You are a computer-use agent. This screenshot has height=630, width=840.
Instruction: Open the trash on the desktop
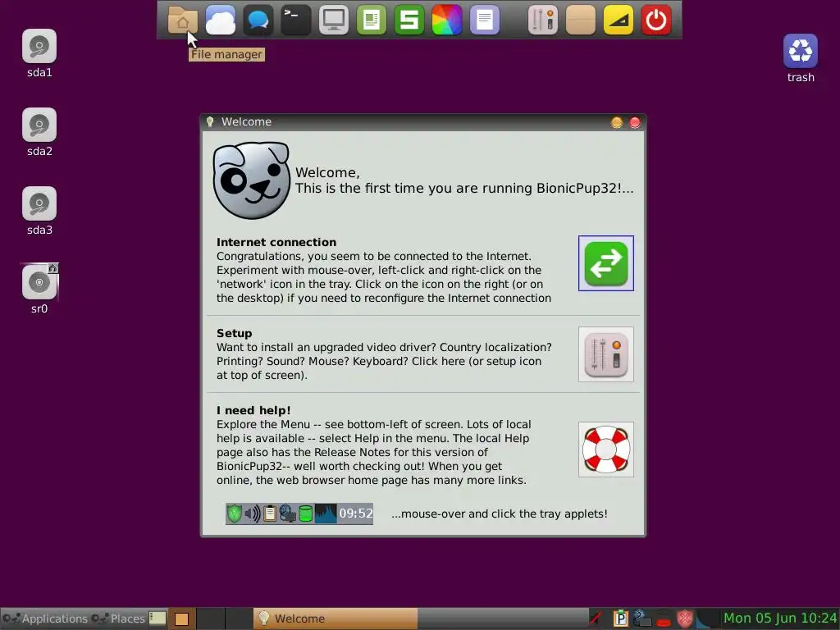coord(801,51)
